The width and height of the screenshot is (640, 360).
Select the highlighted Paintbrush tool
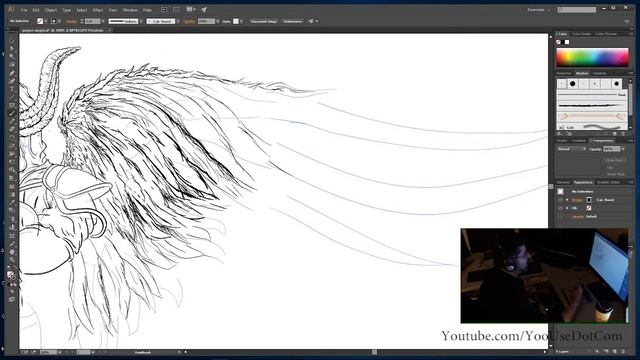click(12, 113)
